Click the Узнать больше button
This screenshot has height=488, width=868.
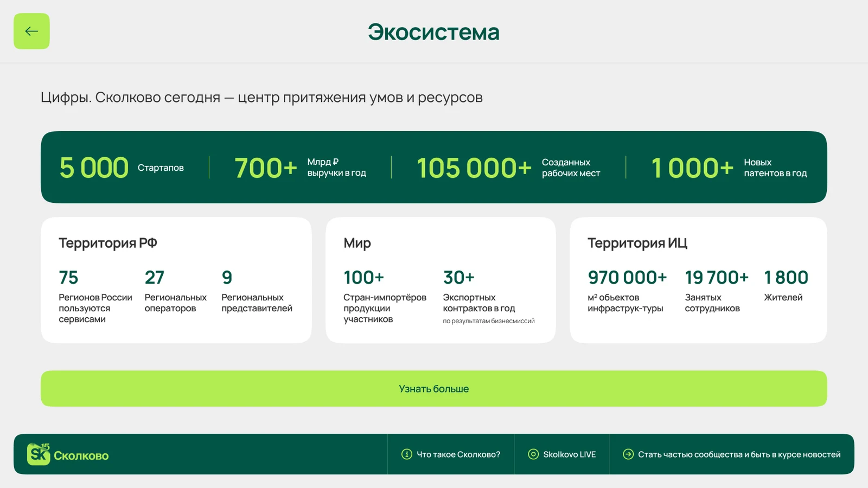[434, 389]
